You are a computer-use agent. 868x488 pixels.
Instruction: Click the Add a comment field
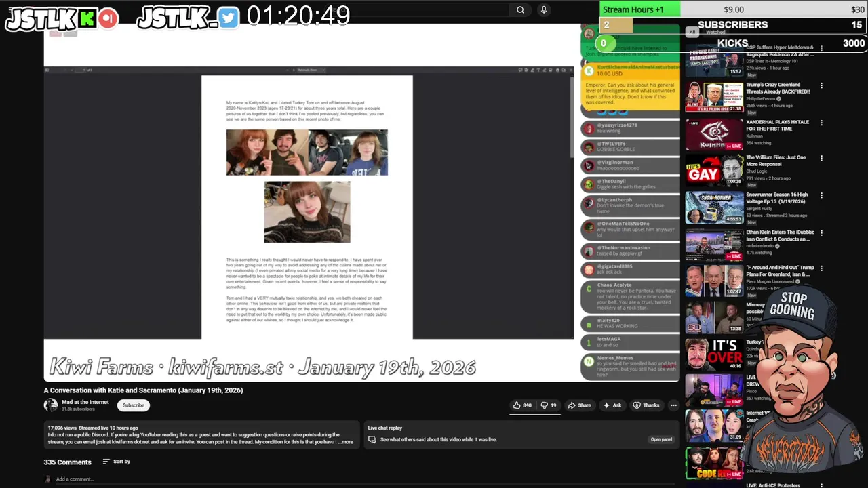click(366, 479)
